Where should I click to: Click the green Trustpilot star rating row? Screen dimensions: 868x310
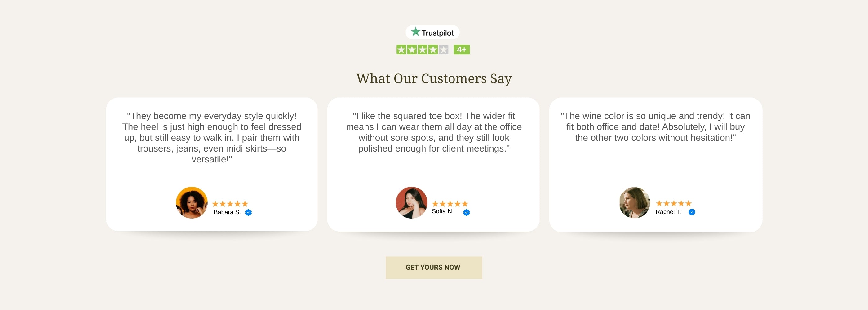click(x=422, y=50)
